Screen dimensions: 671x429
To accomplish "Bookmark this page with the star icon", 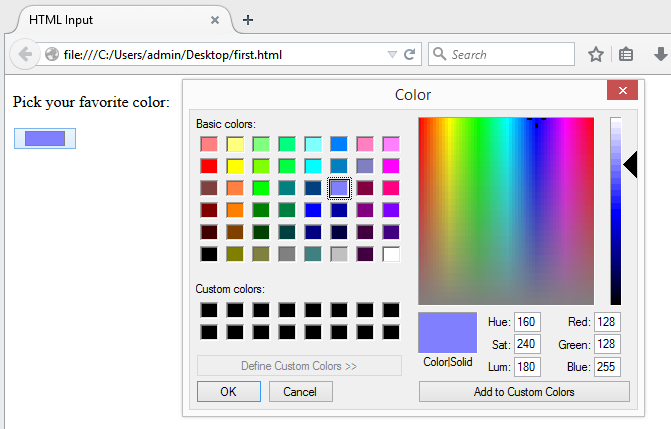I will coord(596,54).
